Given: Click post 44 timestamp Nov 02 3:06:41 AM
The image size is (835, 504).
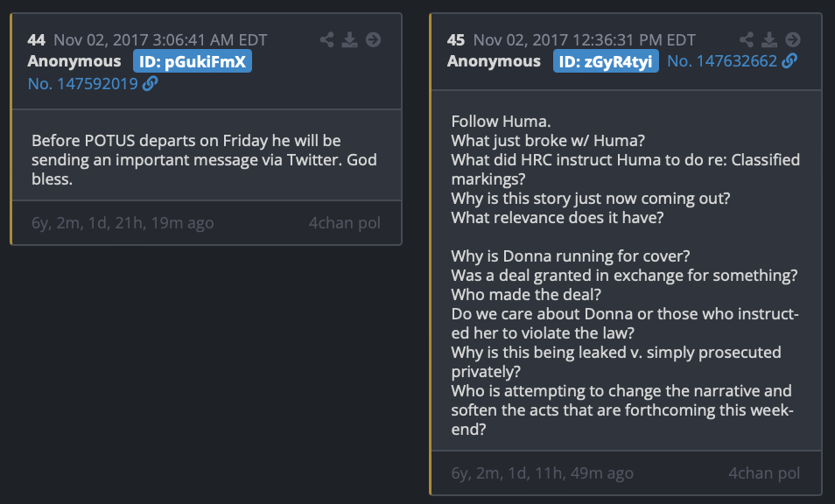Looking at the screenshot, I should click(x=160, y=40).
